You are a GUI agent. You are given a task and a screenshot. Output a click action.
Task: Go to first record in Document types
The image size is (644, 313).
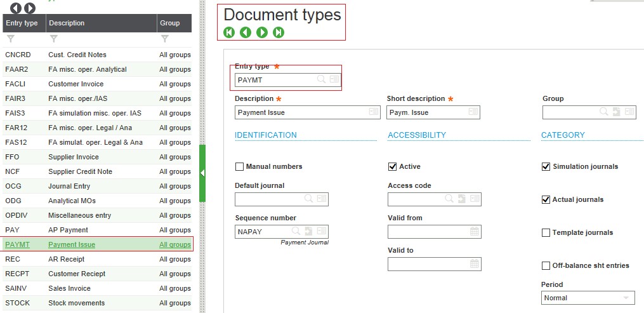click(x=229, y=32)
